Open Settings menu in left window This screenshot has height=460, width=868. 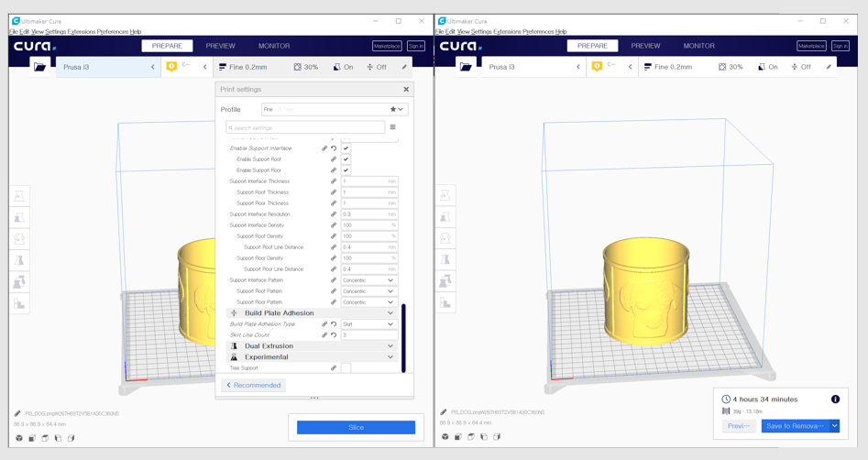point(55,31)
